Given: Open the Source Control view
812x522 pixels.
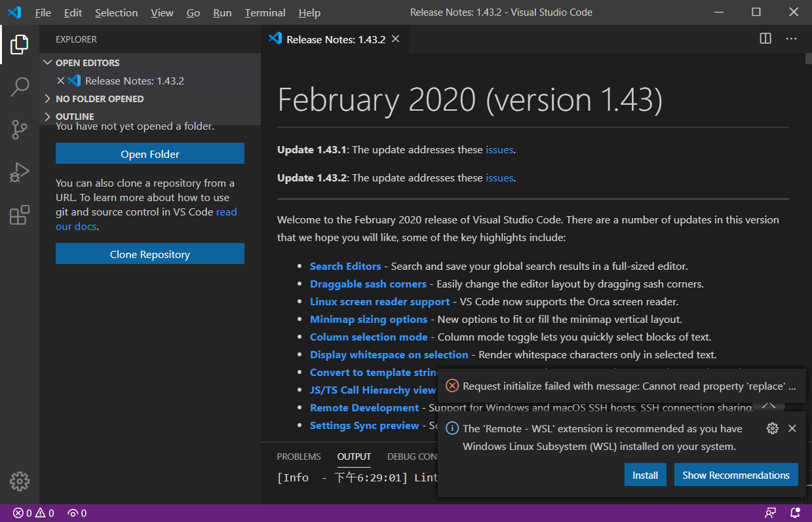Looking at the screenshot, I should click(20, 130).
